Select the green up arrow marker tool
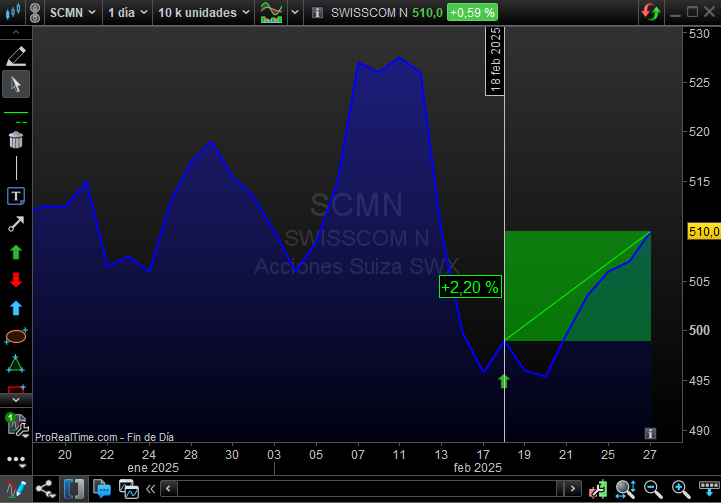Screen dimensions: 721x503 click(x=16, y=252)
